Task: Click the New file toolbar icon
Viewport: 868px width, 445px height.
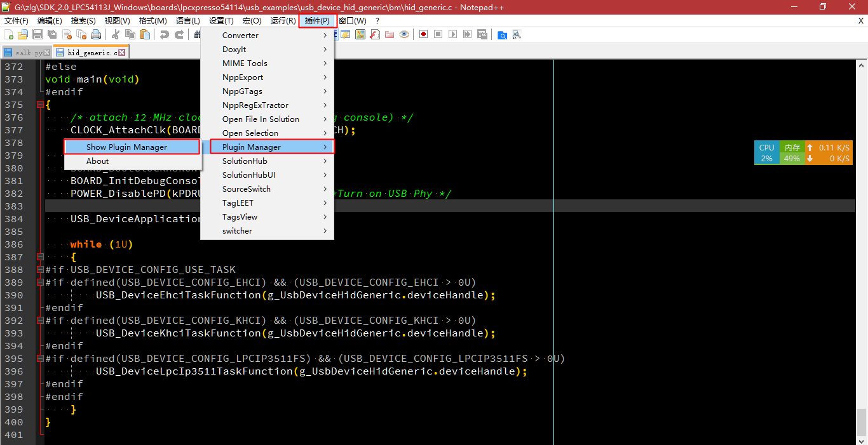Action: pos(9,34)
